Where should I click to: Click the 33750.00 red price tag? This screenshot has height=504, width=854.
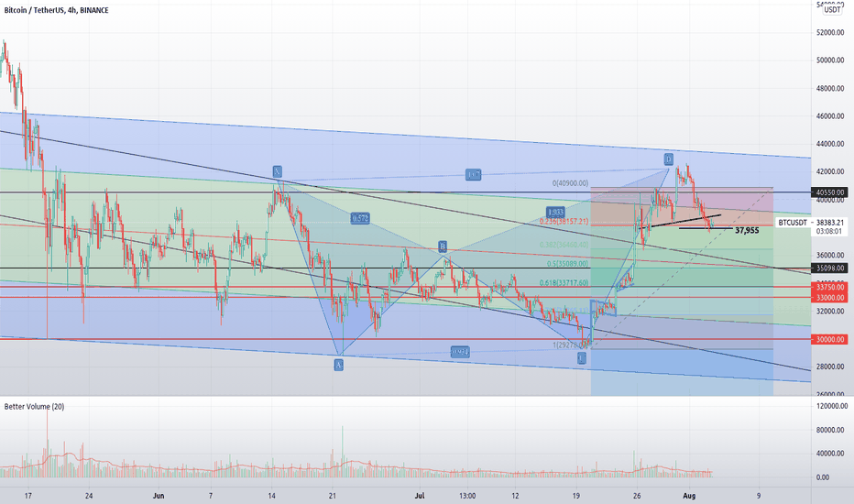(830, 287)
